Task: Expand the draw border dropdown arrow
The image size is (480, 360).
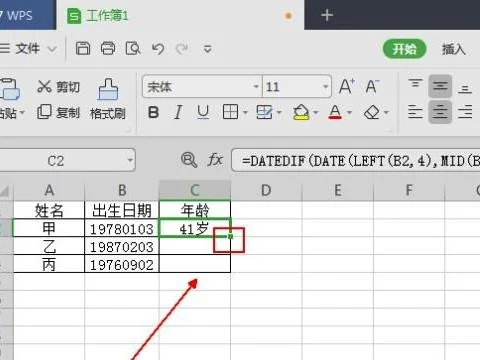Action: (x=279, y=112)
